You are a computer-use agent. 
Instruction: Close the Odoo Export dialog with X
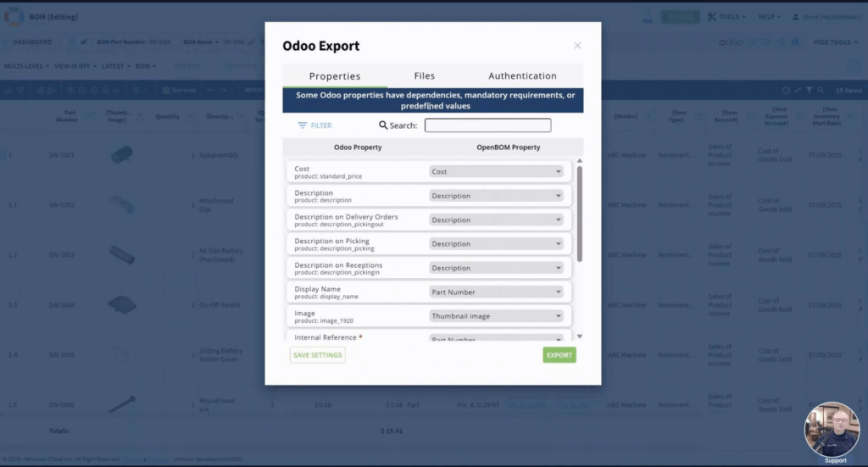pos(577,46)
